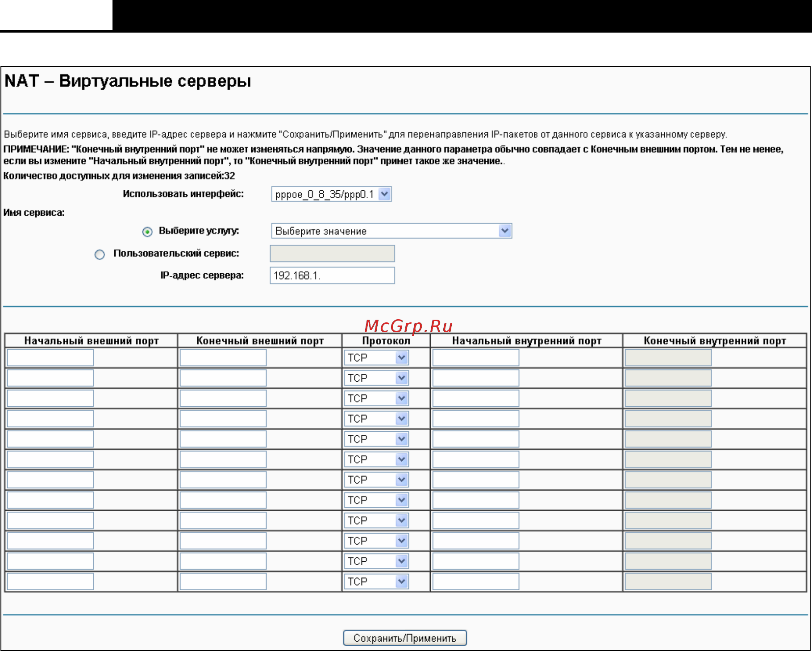Click the 'Имя сервиса:' label
The width and height of the screenshot is (812, 651).
point(34,213)
